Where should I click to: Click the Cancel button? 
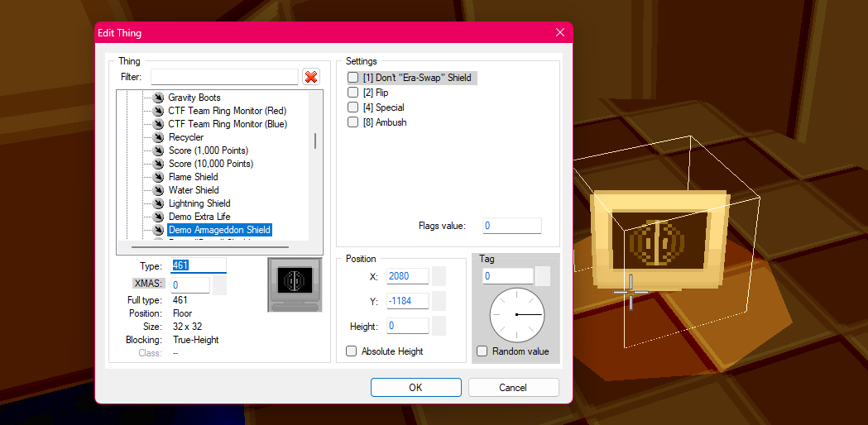click(513, 387)
